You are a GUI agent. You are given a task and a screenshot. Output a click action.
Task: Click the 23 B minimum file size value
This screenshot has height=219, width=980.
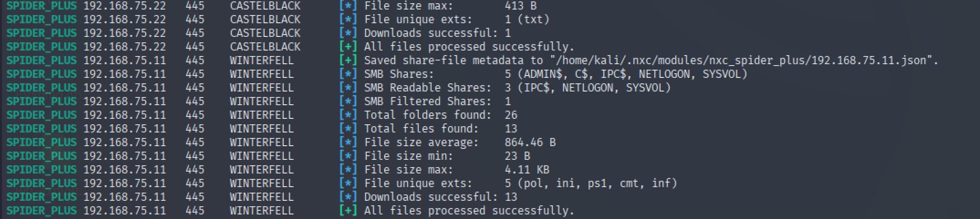coord(517,156)
